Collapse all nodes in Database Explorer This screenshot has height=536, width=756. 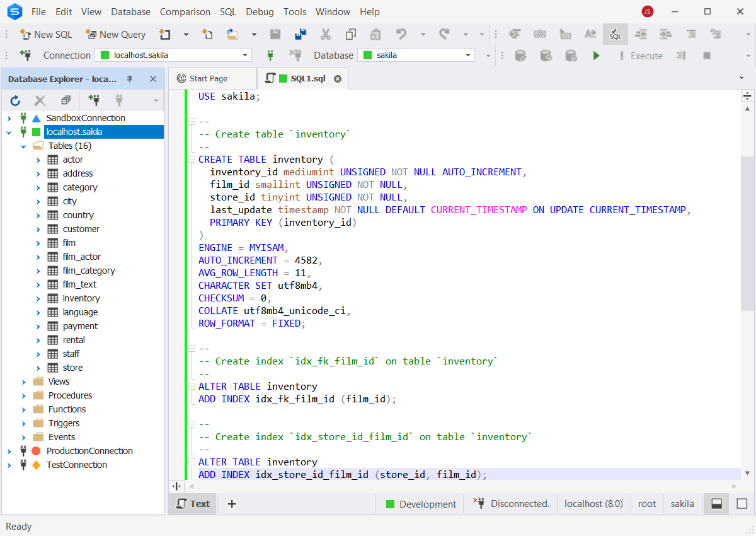point(66,100)
